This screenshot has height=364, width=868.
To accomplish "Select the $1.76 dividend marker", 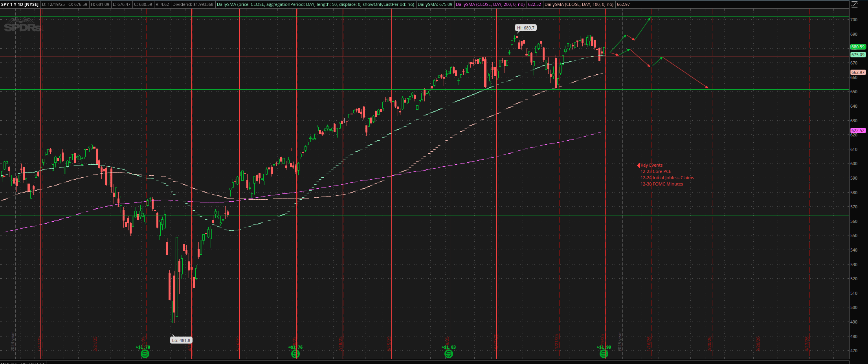I will [x=295, y=354].
